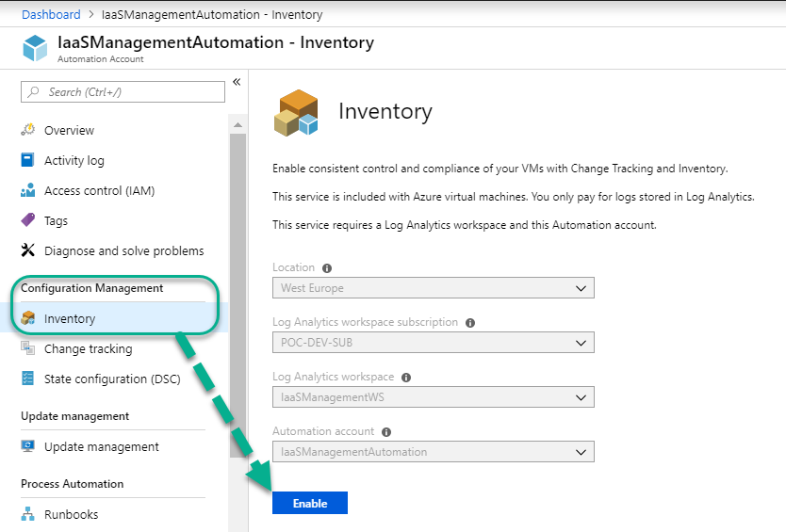Show info tooltip next to Location label
Image resolution: width=786 pixels, height=532 pixels.
[327, 268]
